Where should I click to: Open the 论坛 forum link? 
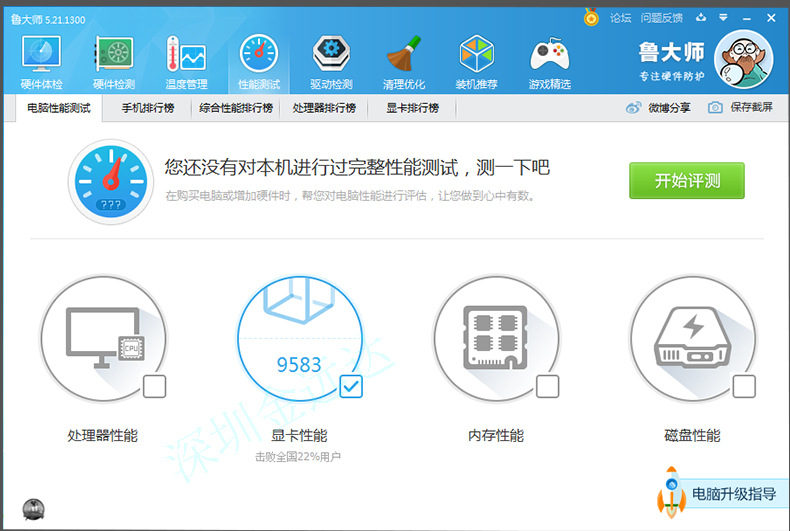[620, 18]
